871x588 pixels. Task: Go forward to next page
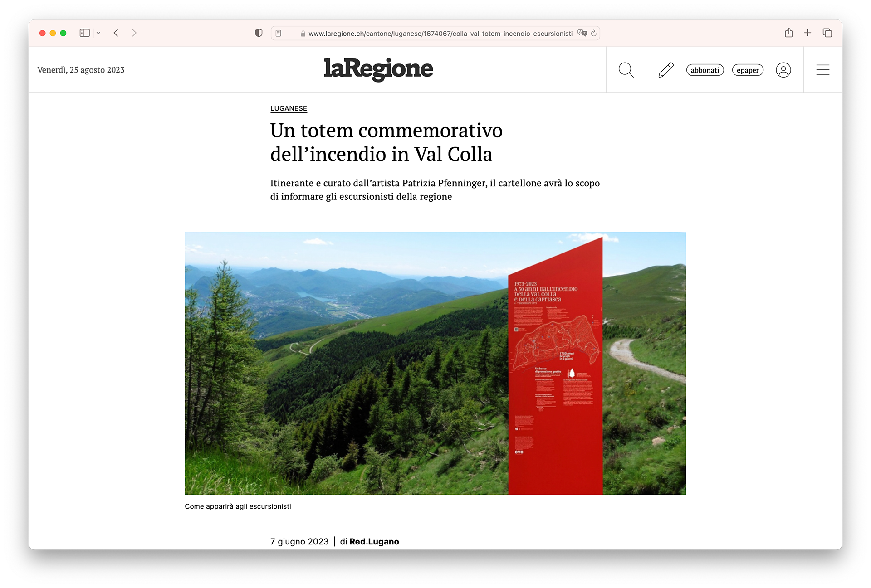point(134,33)
